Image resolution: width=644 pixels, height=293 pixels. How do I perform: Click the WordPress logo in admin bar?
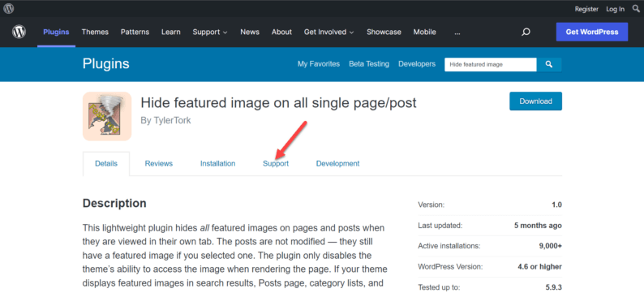click(x=9, y=8)
